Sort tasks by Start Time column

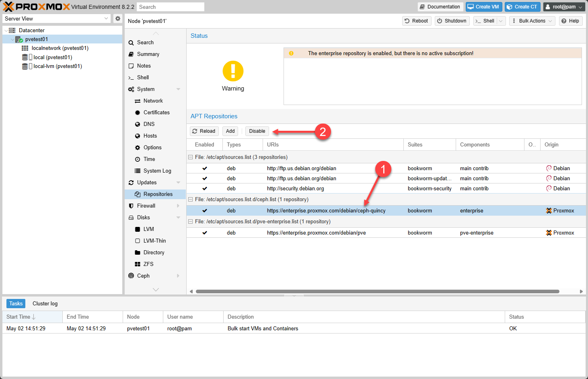tap(32, 317)
